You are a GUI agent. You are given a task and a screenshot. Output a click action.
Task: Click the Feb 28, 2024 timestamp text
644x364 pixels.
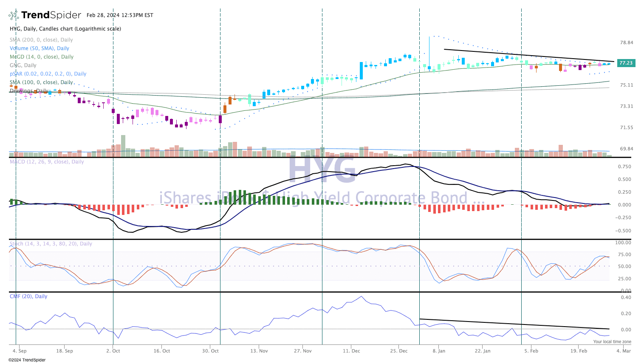pyautogui.click(x=120, y=15)
